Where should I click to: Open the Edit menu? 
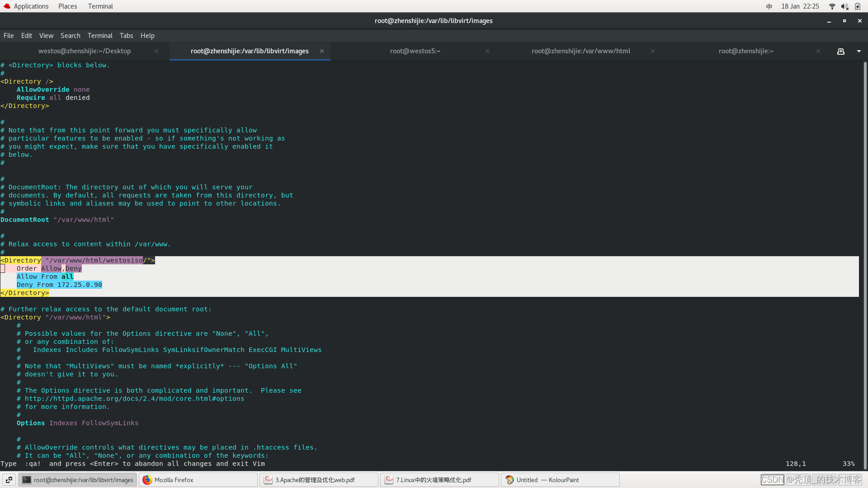coord(27,36)
